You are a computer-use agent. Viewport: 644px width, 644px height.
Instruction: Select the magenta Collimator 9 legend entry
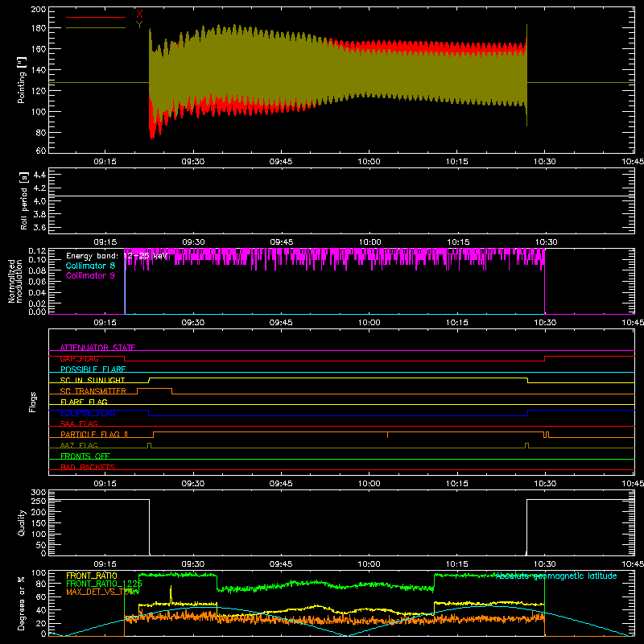coord(90,275)
